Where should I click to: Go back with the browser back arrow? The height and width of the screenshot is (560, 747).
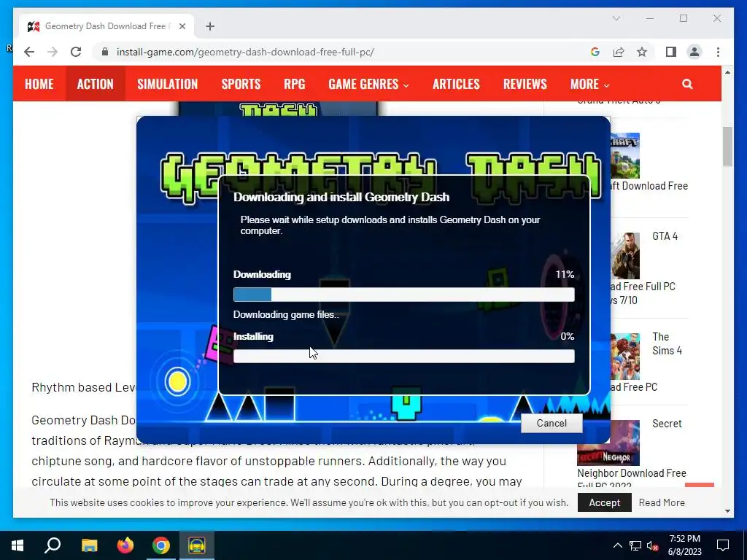[29, 52]
